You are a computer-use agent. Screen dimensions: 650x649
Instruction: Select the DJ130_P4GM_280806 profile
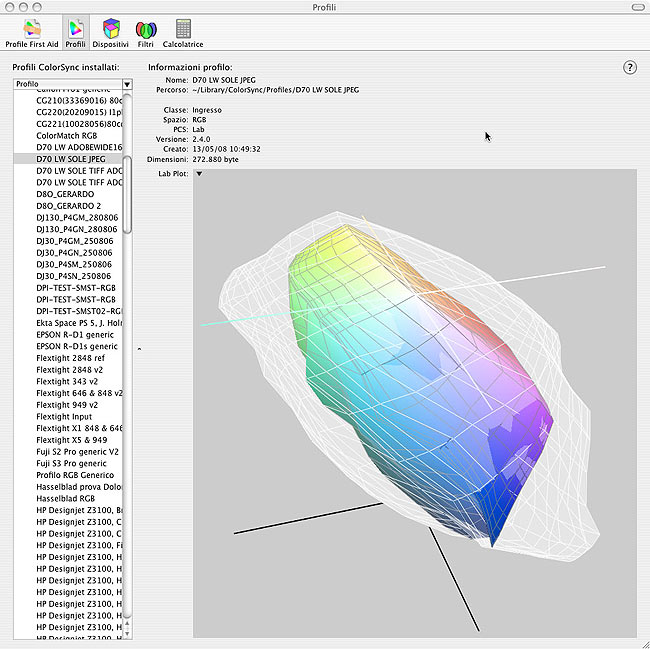(68, 218)
